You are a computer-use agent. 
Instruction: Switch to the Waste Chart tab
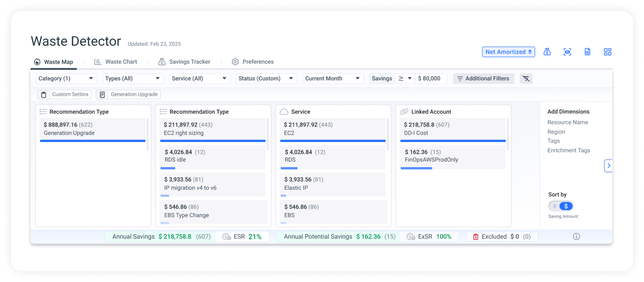pos(115,62)
